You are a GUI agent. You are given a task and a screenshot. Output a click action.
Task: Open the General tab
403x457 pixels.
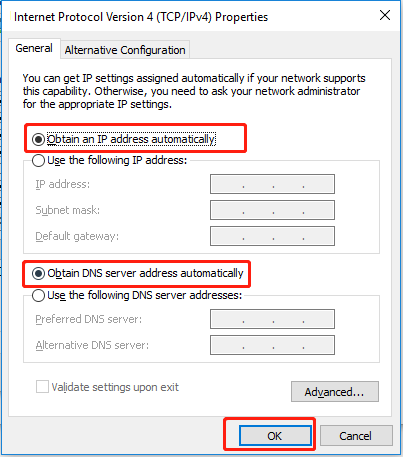(34, 49)
